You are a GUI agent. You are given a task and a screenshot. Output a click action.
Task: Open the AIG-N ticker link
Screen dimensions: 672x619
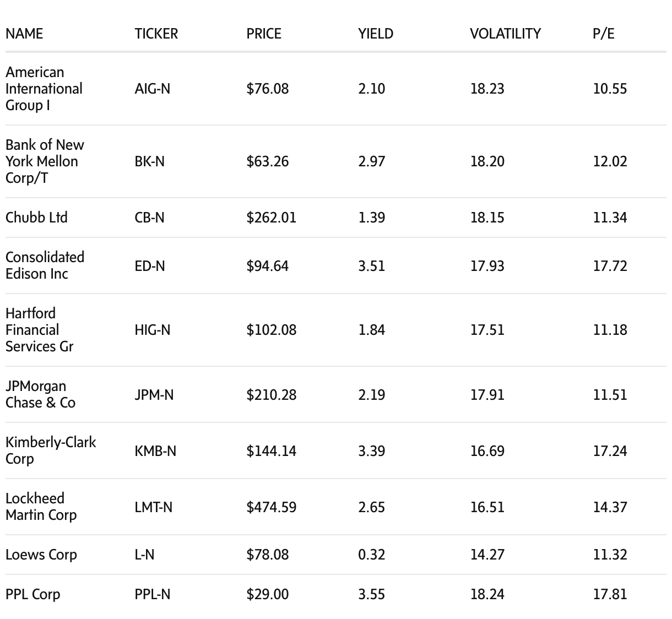153,89
